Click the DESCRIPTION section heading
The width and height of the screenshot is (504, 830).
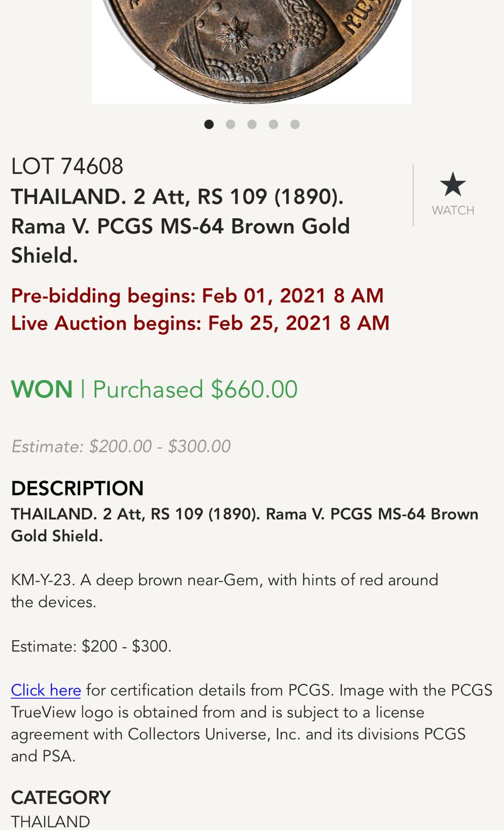pyautogui.click(x=77, y=488)
